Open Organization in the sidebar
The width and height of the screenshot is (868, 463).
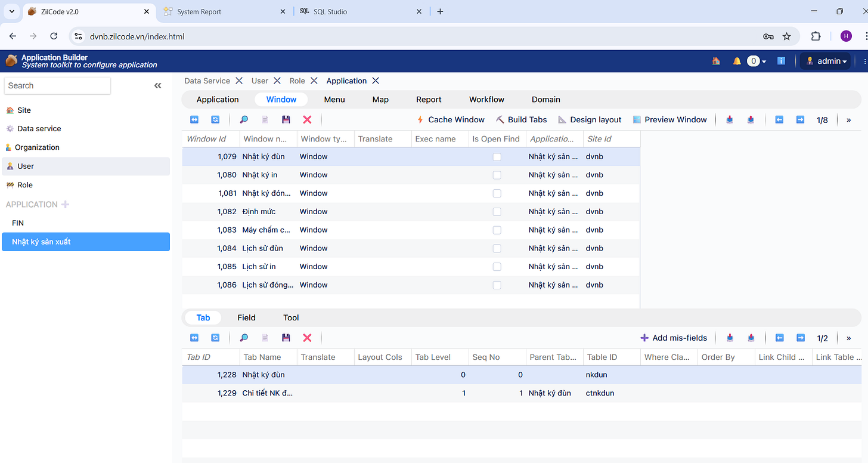point(86,147)
